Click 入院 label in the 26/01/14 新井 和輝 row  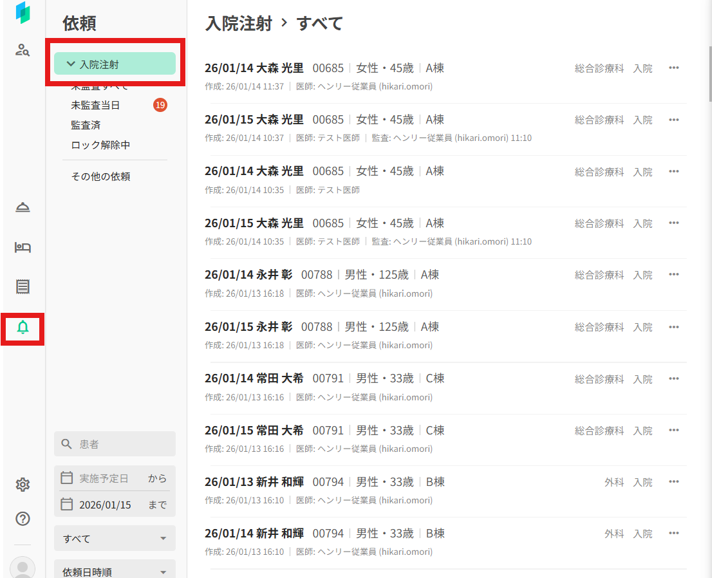[642, 534]
